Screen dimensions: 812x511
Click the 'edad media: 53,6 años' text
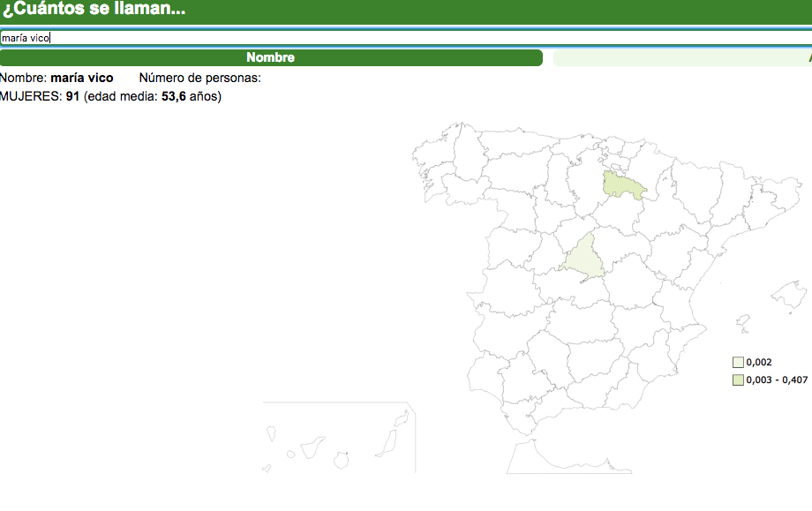[x=152, y=96]
